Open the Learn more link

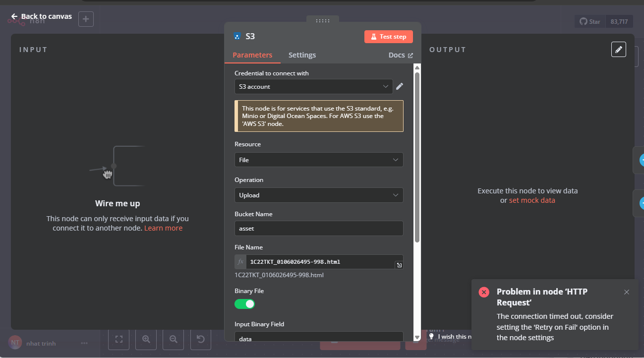163,228
